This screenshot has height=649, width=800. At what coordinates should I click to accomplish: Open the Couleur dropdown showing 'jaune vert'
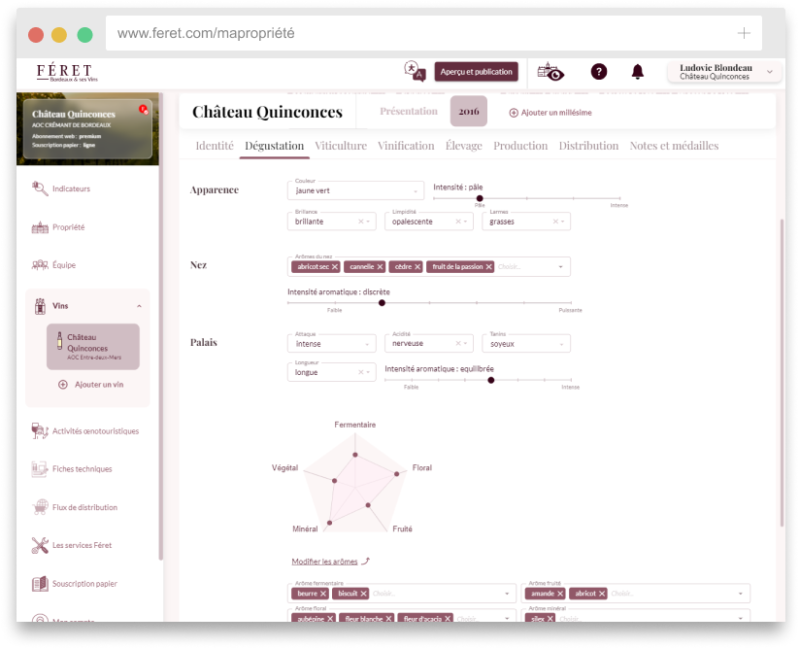click(x=355, y=191)
